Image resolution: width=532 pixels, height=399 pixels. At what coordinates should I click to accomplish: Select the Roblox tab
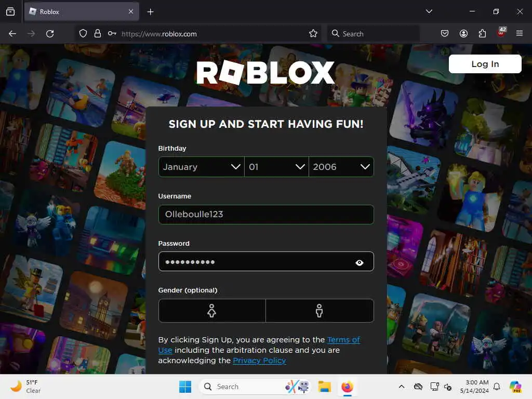(82, 11)
